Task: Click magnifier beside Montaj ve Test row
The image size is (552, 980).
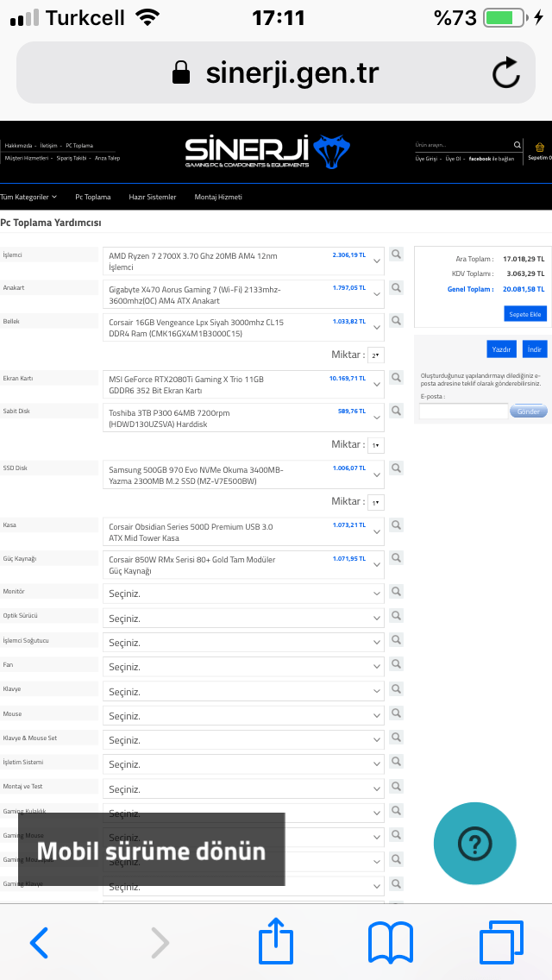Action: (396, 786)
